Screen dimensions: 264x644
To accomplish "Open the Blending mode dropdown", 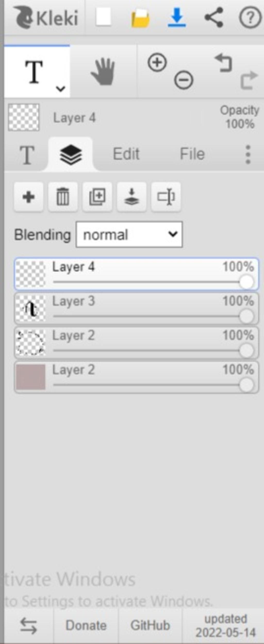I will click(129, 235).
